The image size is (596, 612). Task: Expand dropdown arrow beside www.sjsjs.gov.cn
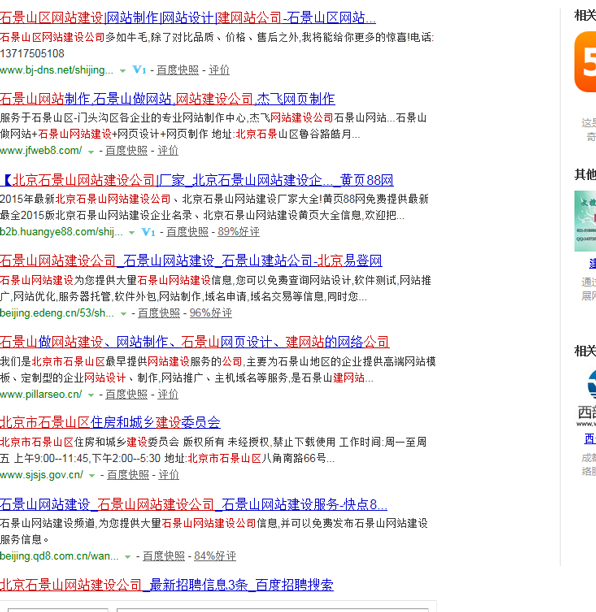coord(92,476)
